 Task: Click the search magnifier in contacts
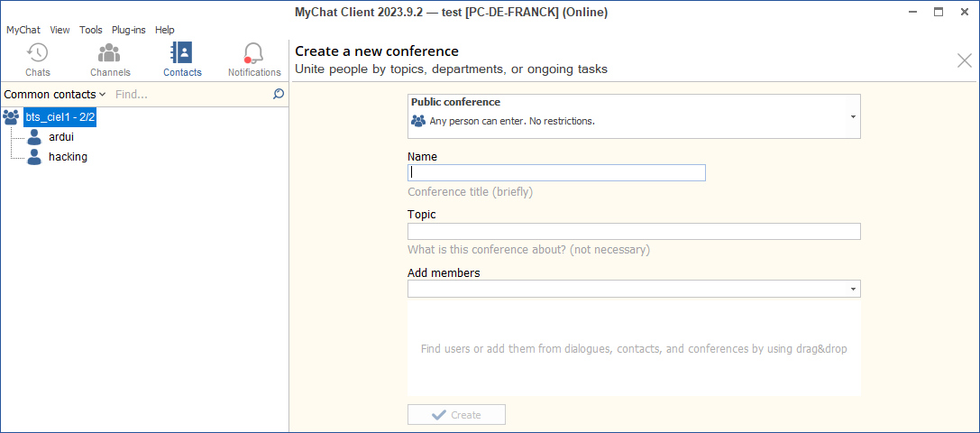point(279,94)
